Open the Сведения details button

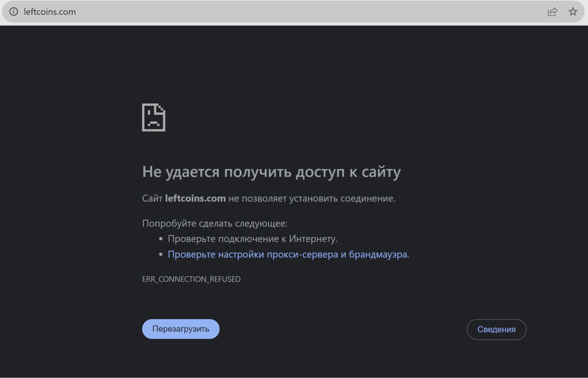tap(496, 330)
